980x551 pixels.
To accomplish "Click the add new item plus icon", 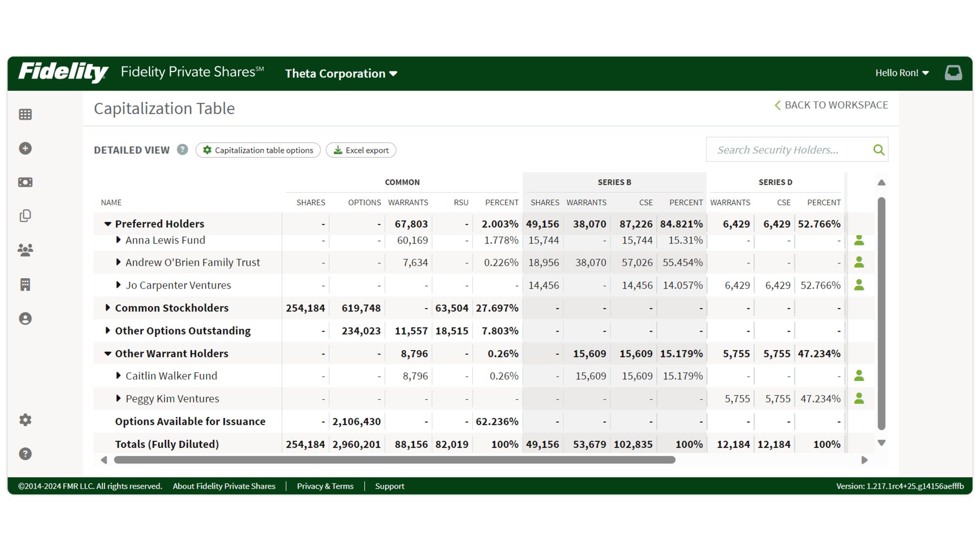I will [25, 148].
